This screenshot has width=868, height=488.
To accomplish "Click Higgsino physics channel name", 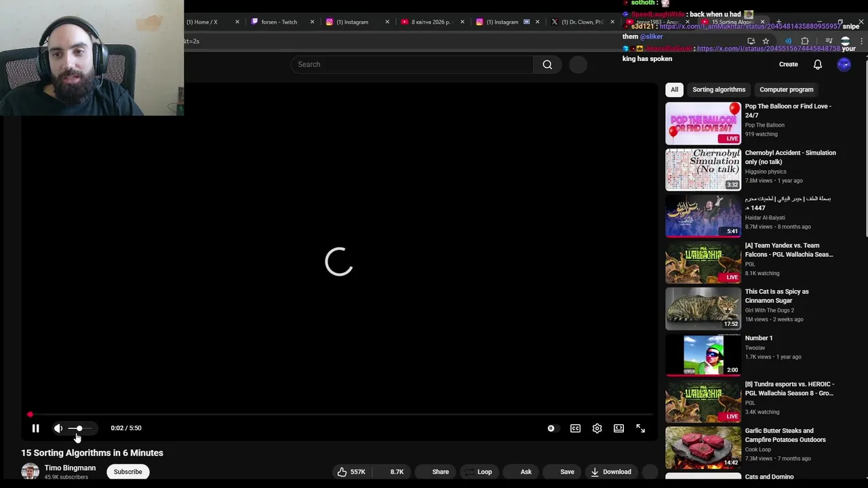I will click(766, 171).
